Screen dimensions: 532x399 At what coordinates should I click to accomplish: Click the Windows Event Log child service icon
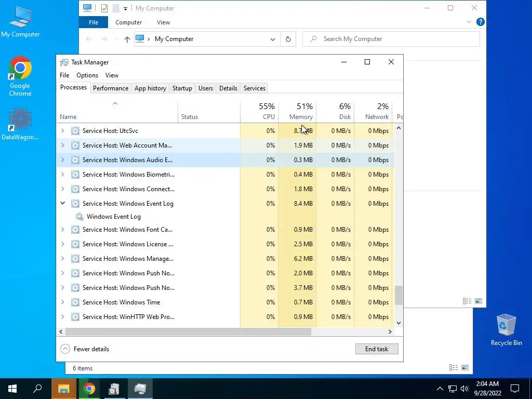click(79, 217)
